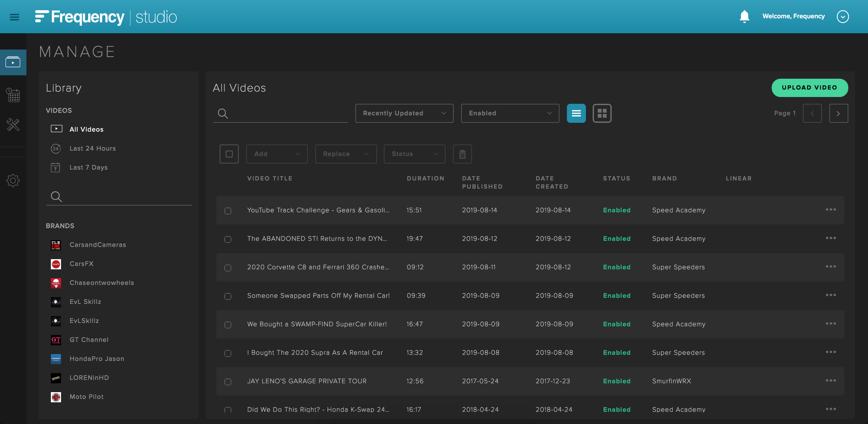Open the hamburger menu
This screenshot has height=424, width=868.
pos(14,17)
